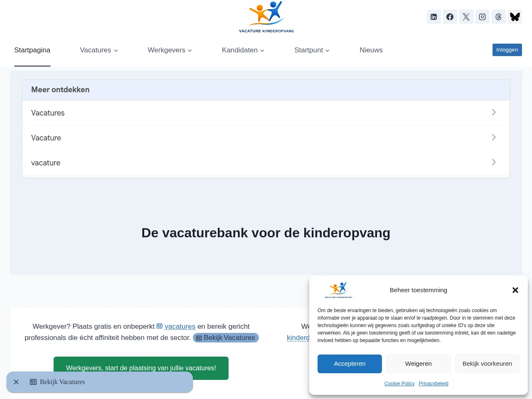This screenshot has width=532, height=399.
Task: Open the Vacatures row chevron
Action: point(494,112)
